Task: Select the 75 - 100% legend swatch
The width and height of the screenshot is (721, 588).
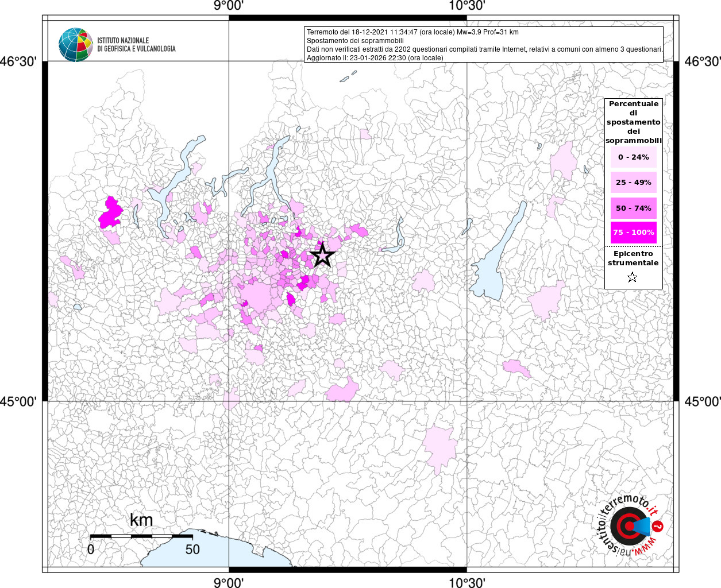Action: tap(633, 232)
